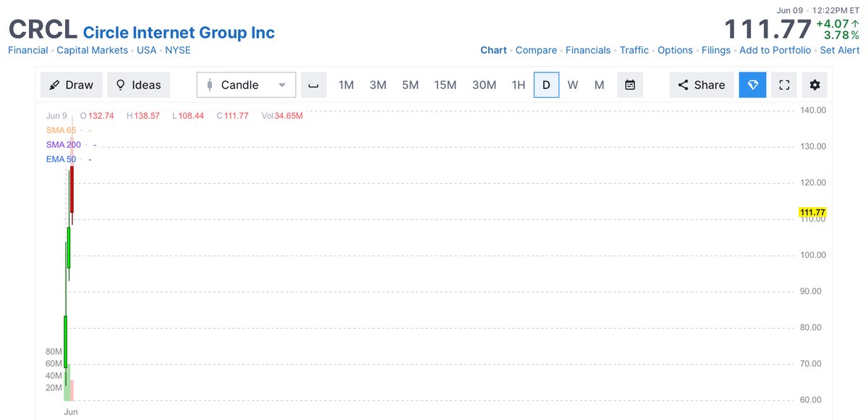The height and width of the screenshot is (420, 868).
Task: Click the NYSE exchange link
Action: 177,50
